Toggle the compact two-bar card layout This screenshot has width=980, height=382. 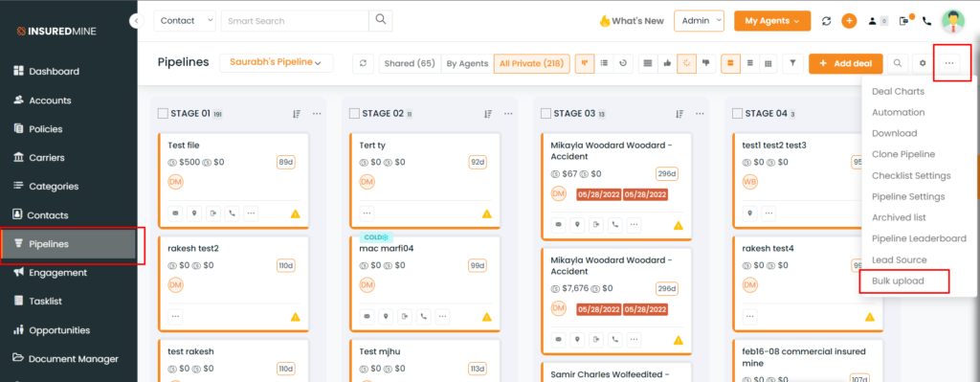pyautogui.click(x=730, y=63)
